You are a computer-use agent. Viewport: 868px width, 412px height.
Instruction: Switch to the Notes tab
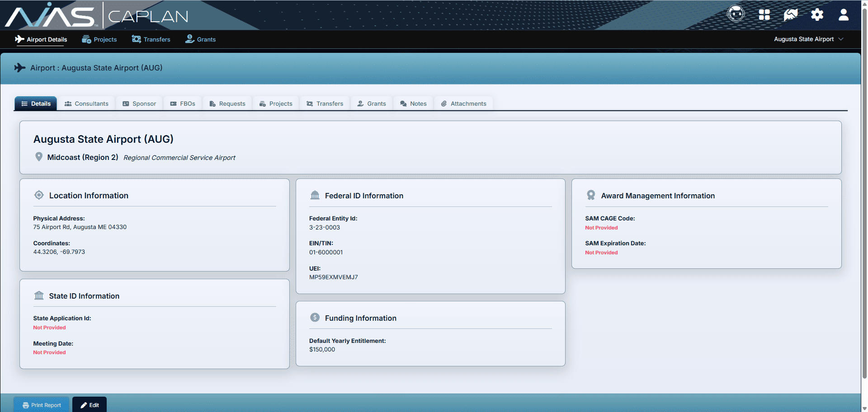[x=413, y=103]
